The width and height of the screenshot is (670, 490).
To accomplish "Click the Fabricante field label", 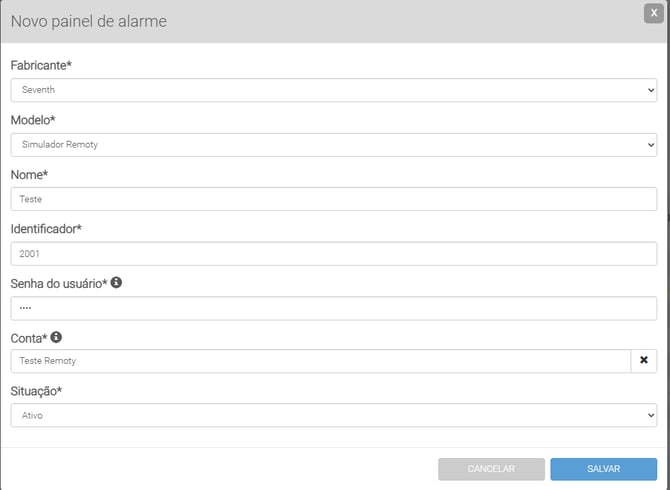I will 40,65.
